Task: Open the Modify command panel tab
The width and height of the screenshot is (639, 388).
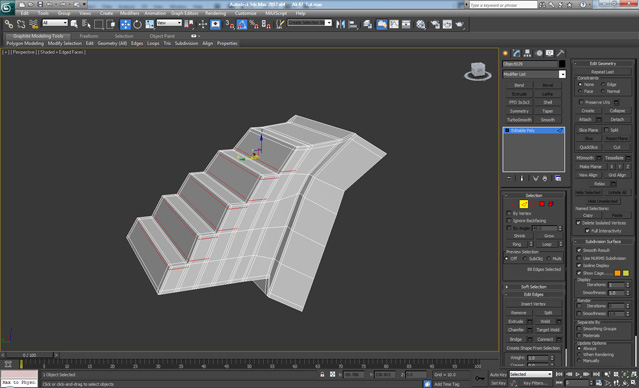Action: pos(516,53)
